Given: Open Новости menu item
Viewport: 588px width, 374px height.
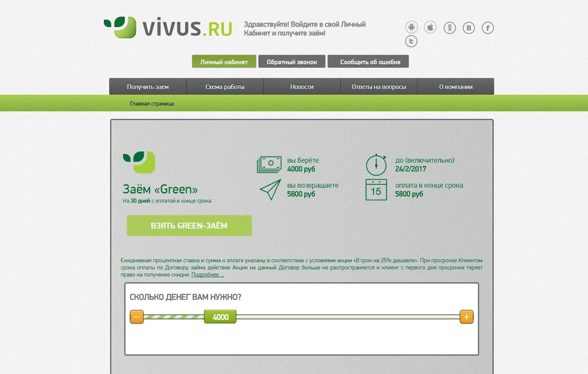Looking at the screenshot, I should (x=302, y=86).
